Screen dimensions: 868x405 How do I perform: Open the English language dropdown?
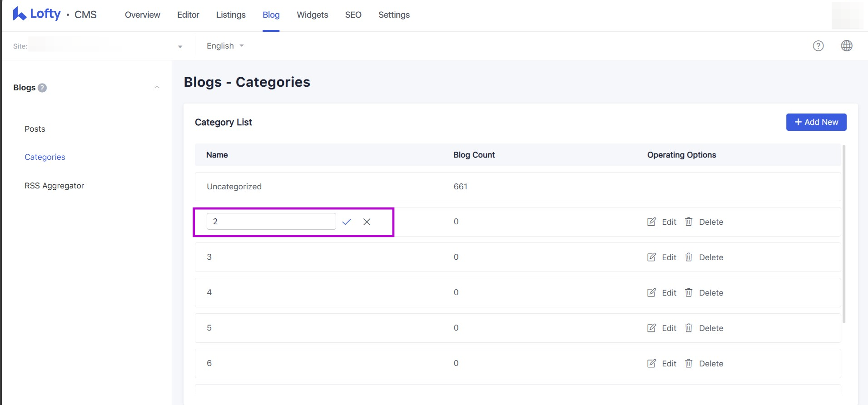pyautogui.click(x=225, y=46)
